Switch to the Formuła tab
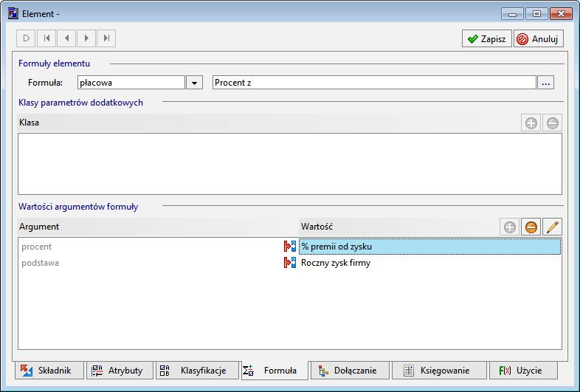This screenshot has width=580, height=392. 275,371
